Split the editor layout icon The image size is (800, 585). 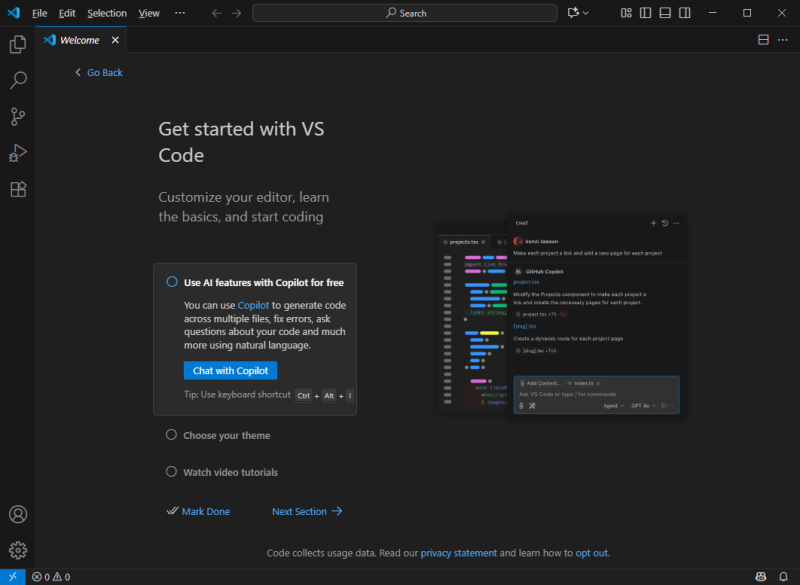coord(763,40)
